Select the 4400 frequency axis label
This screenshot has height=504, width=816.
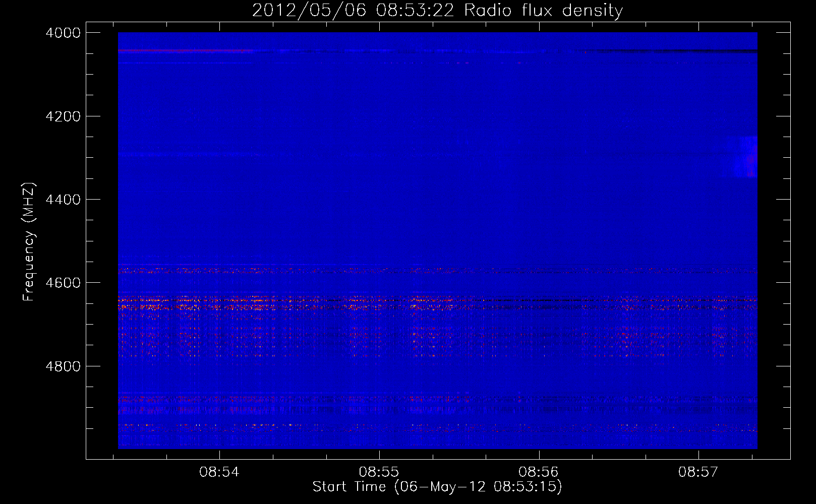click(63, 200)
